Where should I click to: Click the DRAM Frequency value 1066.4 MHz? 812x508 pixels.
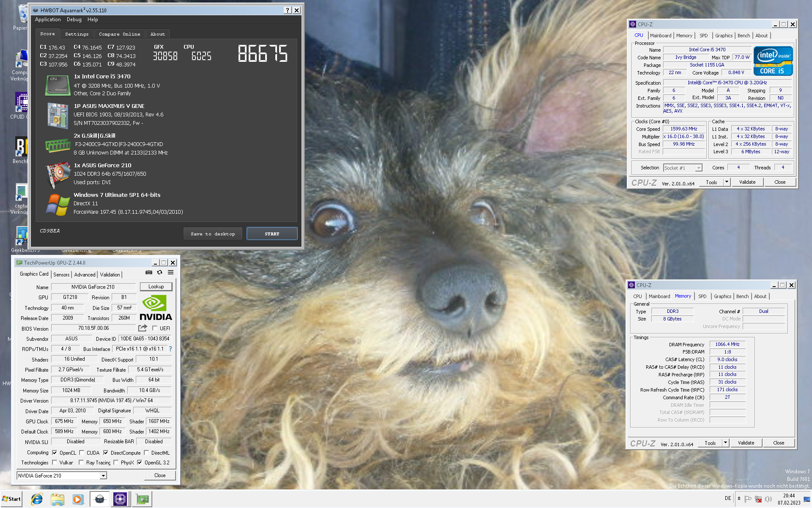(727, 344)
